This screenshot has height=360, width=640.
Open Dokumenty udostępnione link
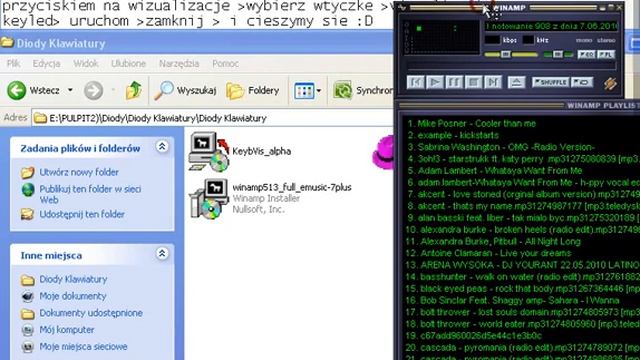[x=91, y=313]
